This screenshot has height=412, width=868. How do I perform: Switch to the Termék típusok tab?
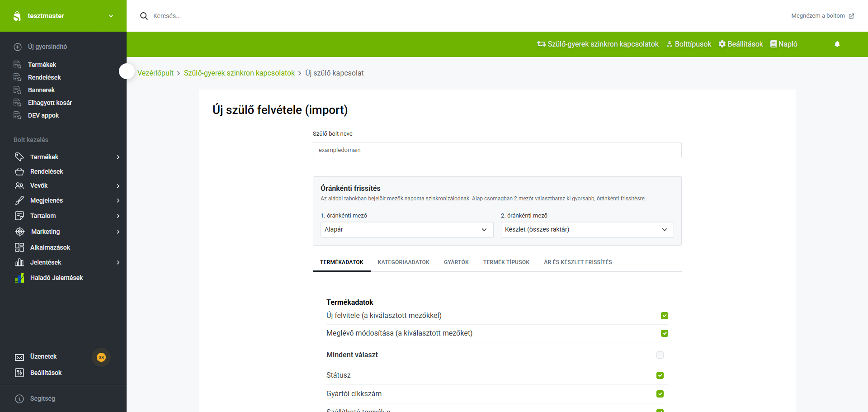pyautogui.click(x=506, y=262)
